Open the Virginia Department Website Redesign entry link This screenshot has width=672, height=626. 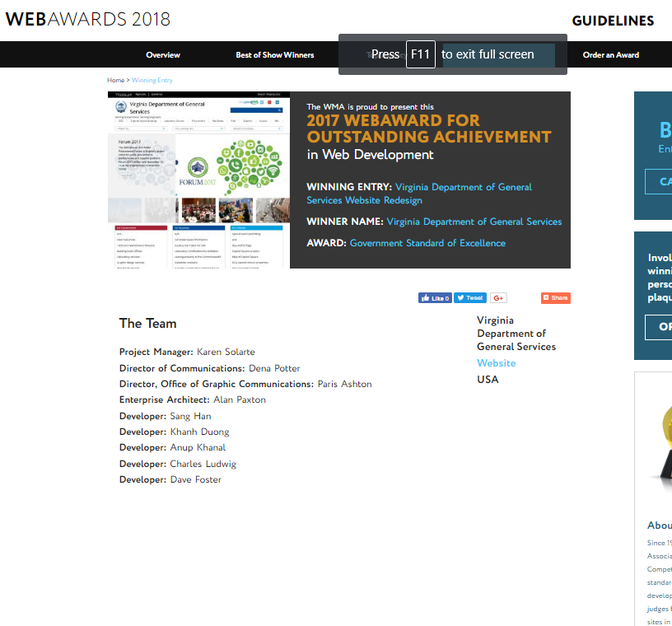(x=419, y=194)
